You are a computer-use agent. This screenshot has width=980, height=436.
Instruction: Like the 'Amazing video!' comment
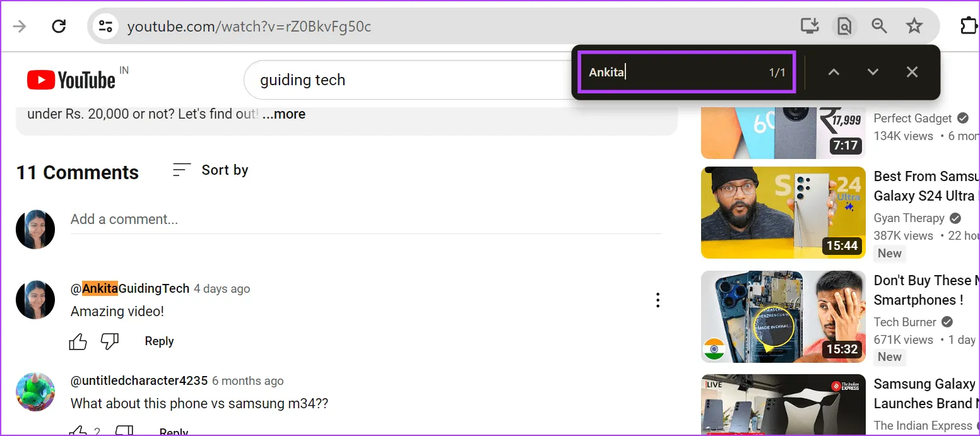point(78,341)
